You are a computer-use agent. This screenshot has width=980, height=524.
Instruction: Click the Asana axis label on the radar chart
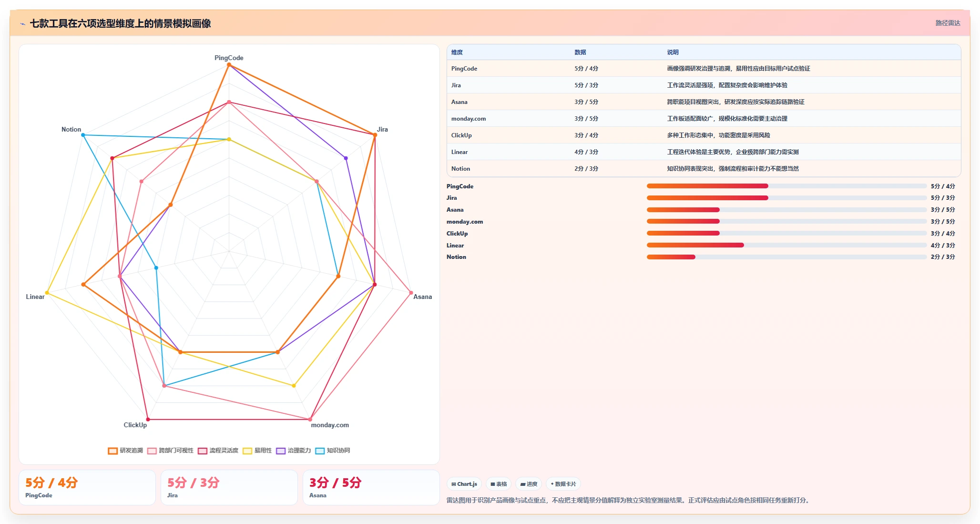[422, 297]
